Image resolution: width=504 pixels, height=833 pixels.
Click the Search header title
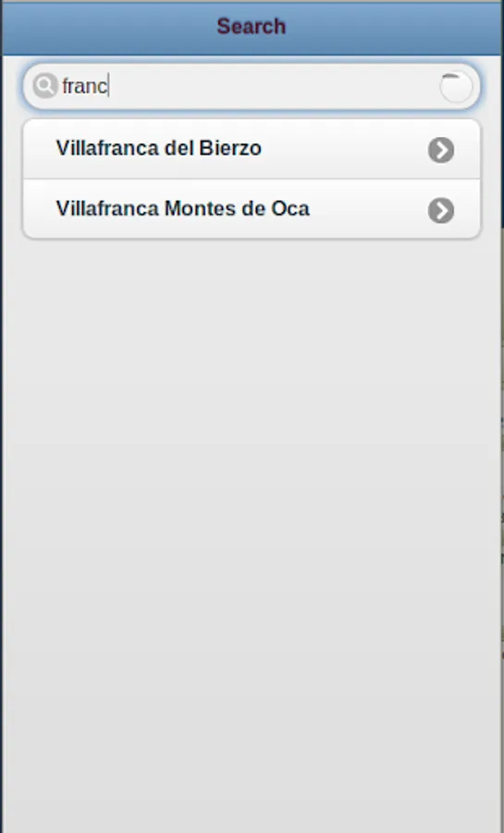pos(252,26)
